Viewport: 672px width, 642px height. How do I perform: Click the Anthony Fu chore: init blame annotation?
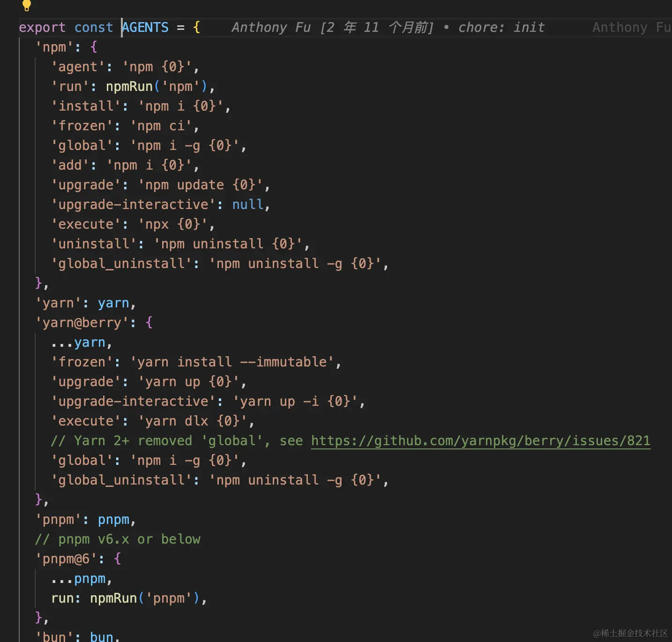tap(388, 28)
